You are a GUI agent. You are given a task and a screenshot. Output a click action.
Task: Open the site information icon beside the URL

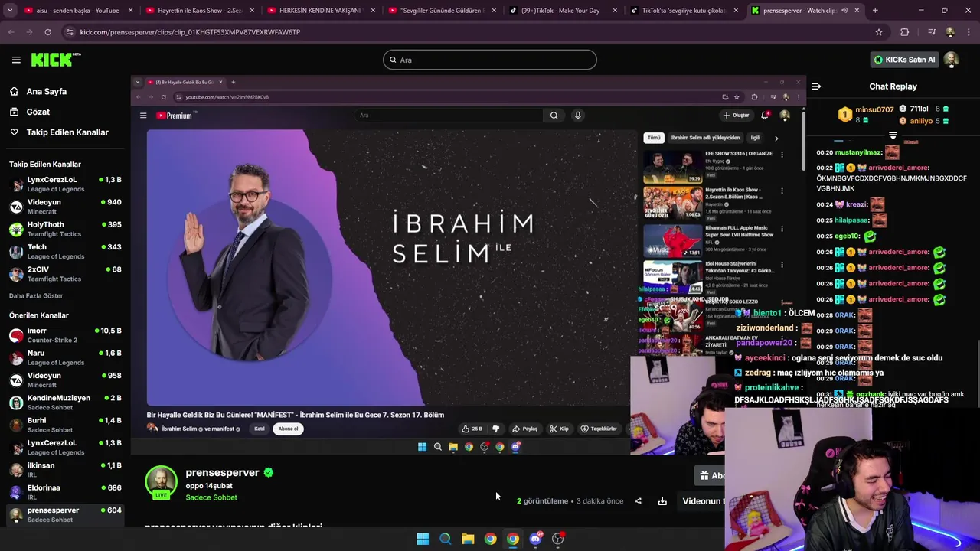coord(70,32)
